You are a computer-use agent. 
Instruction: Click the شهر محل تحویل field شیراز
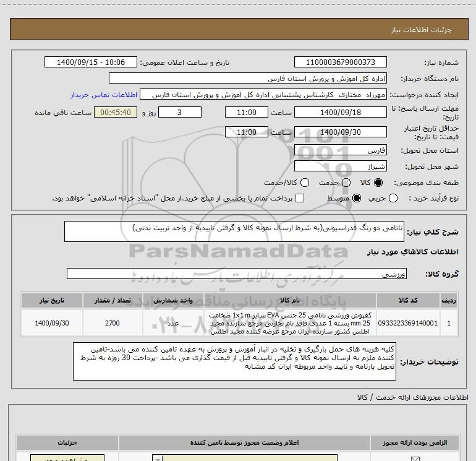340,166
